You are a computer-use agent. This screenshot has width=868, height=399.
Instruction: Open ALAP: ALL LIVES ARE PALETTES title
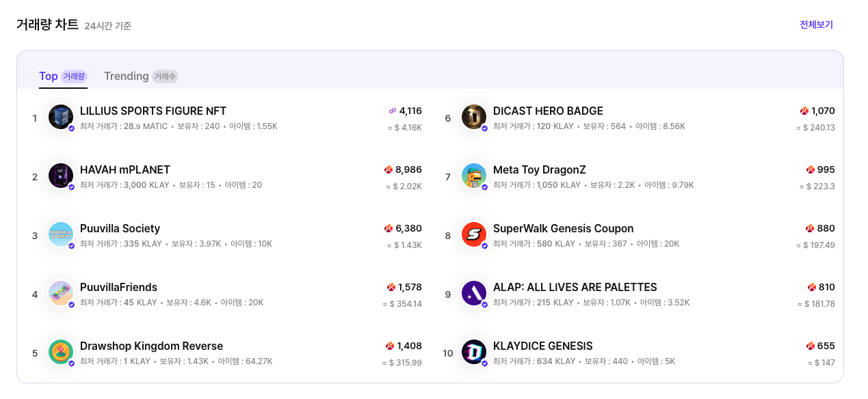pos(575,287)
